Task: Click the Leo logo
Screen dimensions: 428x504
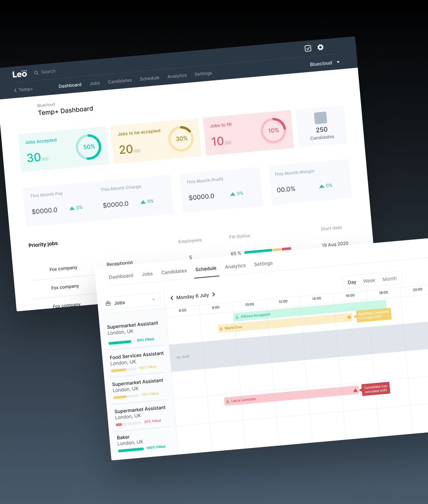Action: pos(20,74)
